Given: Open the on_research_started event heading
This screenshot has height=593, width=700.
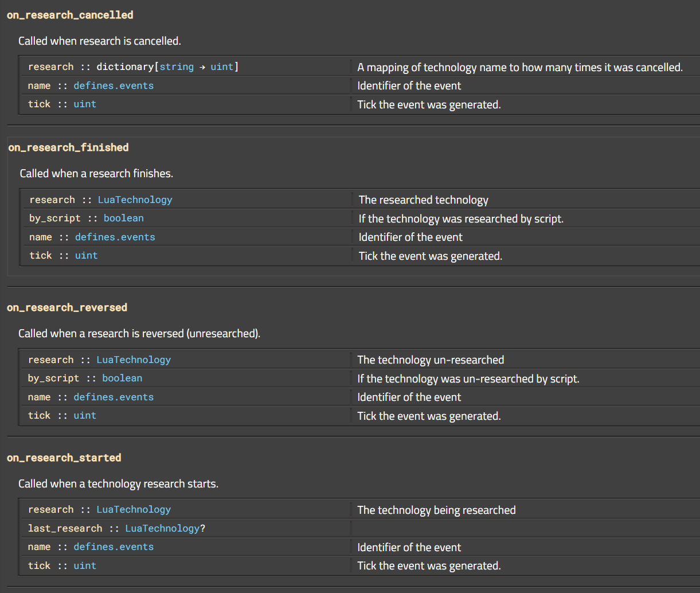Looking at the screenshot, I should tap(64, 458).
